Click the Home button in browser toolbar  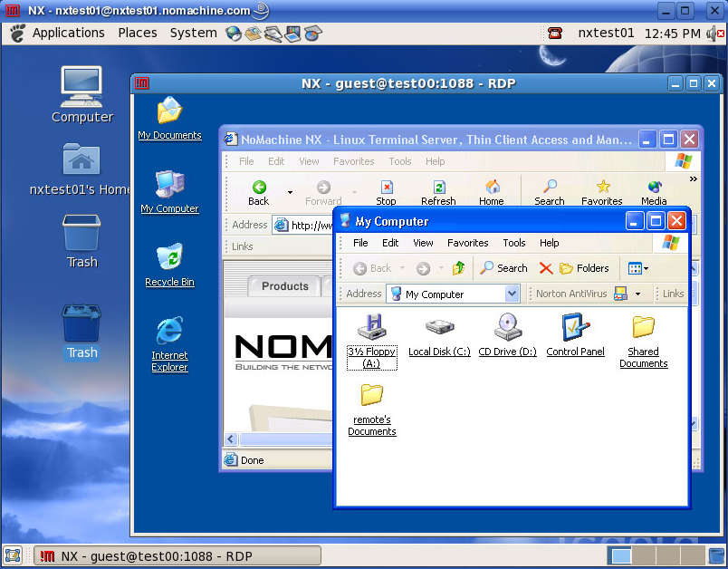492,191
